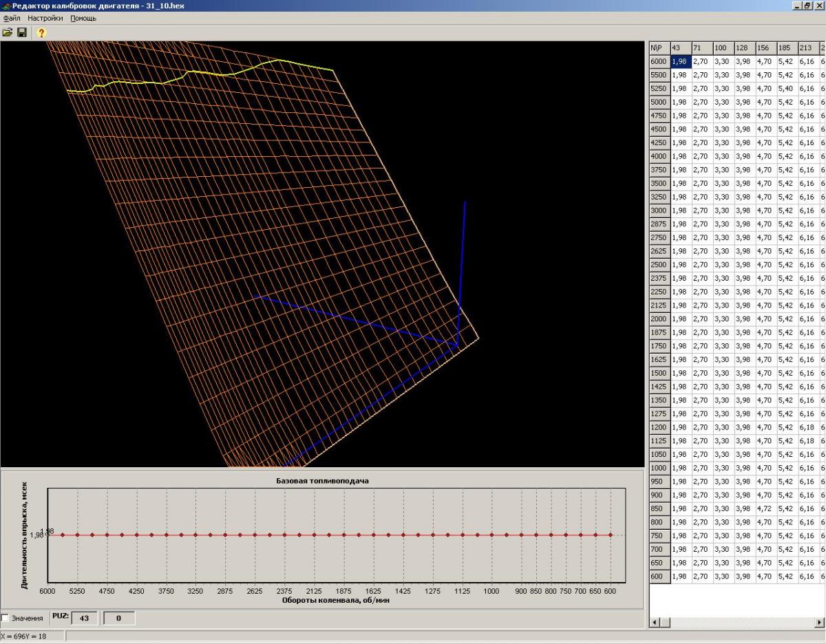The height and width of the screenshot is (644, 826).
Task: Click the first red point on fuel graph
Action: tap(63, 535)
